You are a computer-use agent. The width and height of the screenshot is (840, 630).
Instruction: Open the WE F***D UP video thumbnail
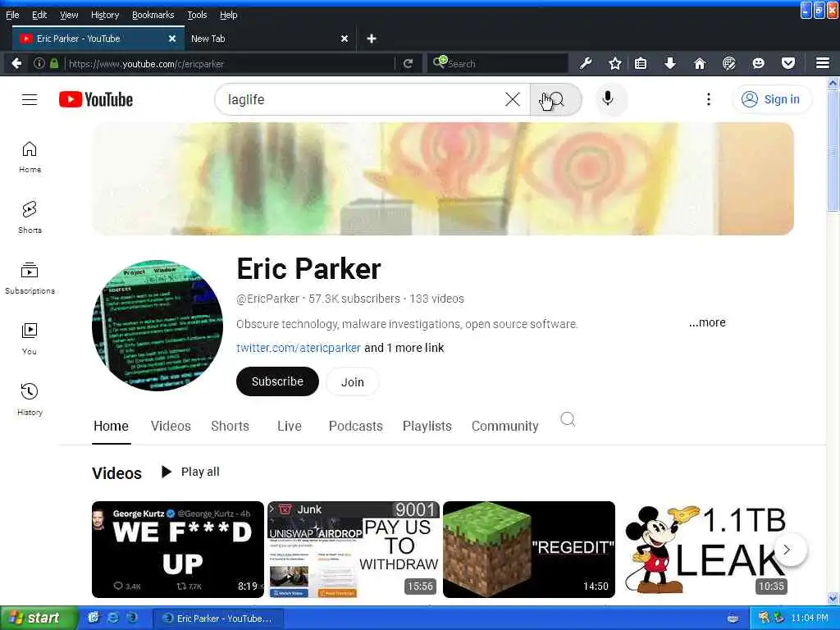178,549
